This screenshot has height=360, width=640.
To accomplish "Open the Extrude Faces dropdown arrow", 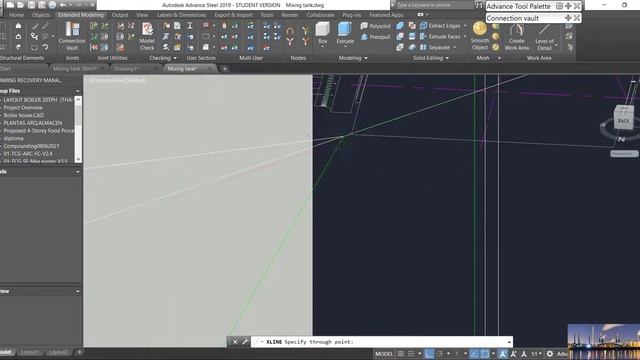I will point(465,36).
